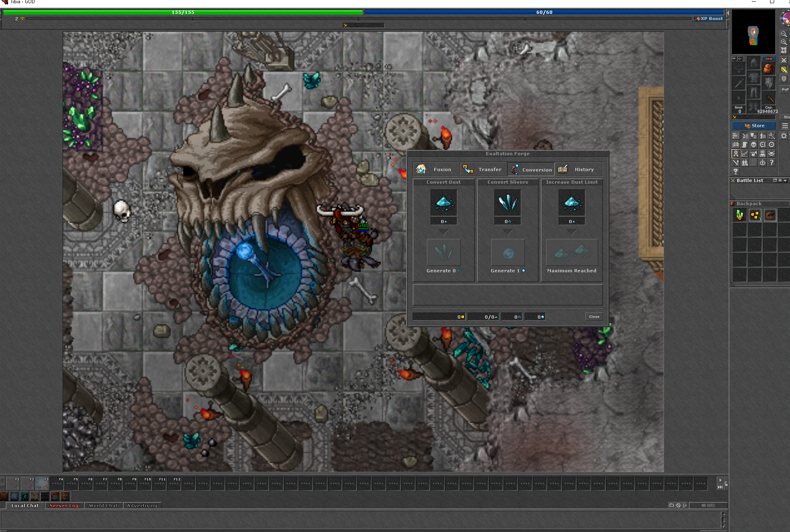Open the analytics graph icon
The width and height of the screenshot is (790, 532).
[x=744, y=154]
